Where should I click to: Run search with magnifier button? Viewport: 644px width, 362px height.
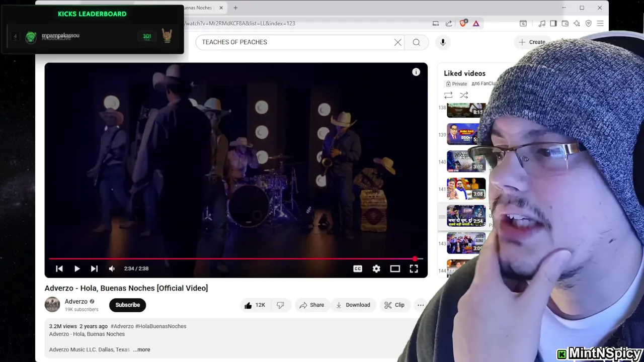click(x=417, y=42)
